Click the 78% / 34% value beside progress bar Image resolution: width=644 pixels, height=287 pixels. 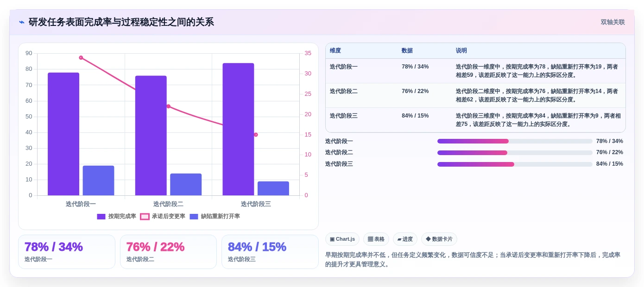[x=610, y=141]
